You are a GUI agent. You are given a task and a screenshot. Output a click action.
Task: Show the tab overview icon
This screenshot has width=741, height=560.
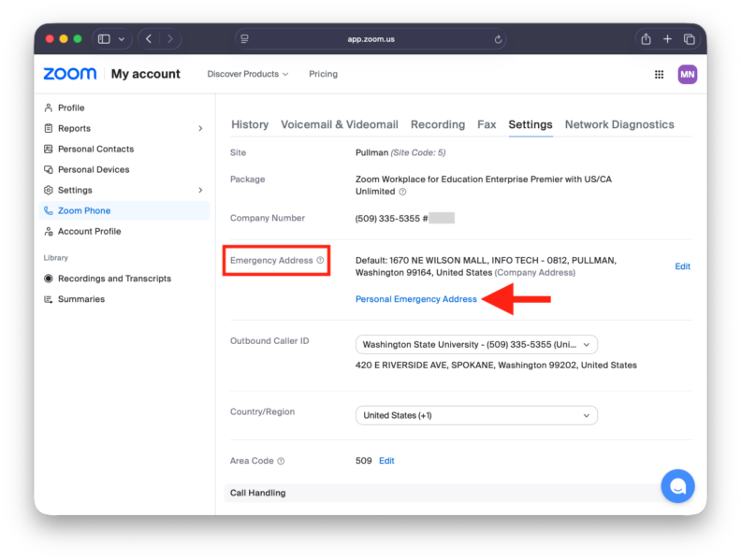pyautogui.click(x=689, y=39)
